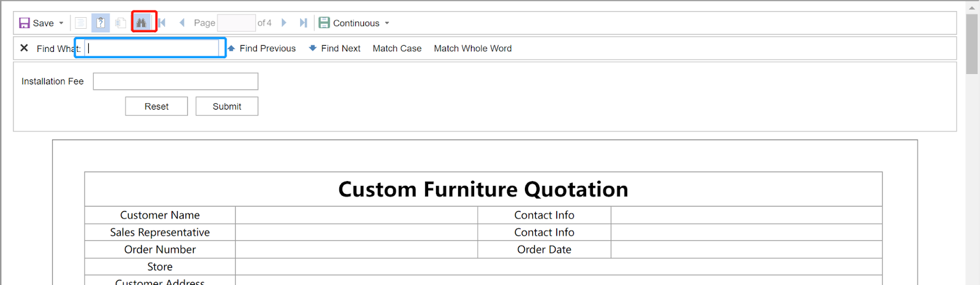
Task: Click the Save disk icon
Action: [24, 23]
